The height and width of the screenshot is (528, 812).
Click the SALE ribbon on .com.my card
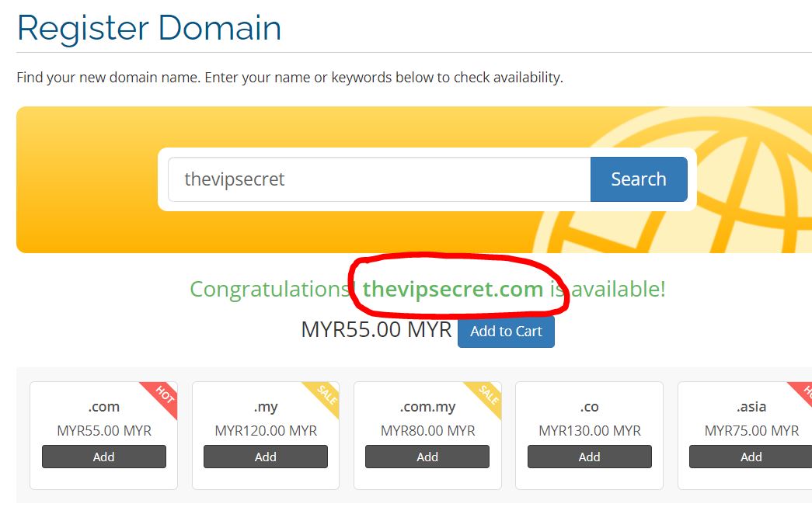pos(487,395)
